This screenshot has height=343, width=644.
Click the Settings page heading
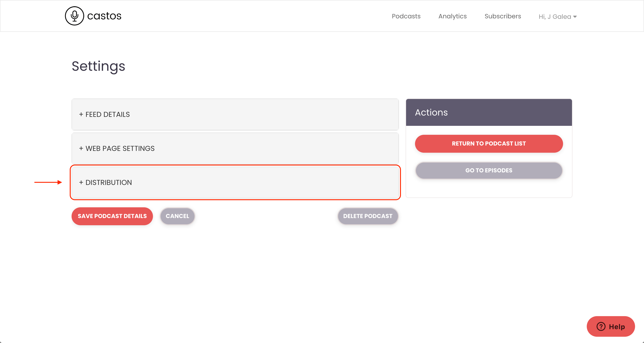tap(98, 66)
